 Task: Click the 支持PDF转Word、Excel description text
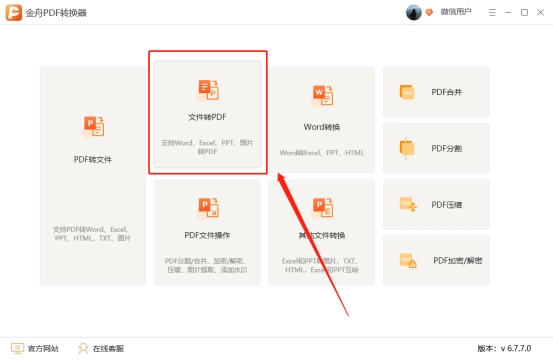pyautogui.click(x=92, y=234)
